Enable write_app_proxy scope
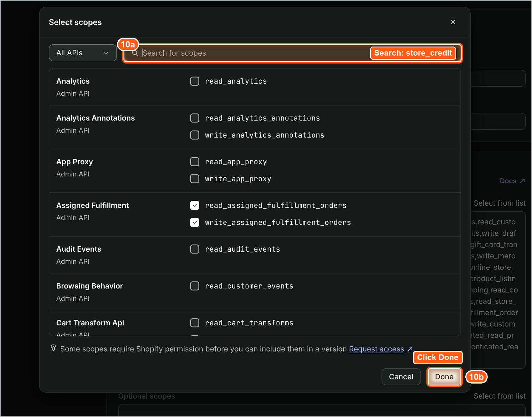 tap(195, 179)
